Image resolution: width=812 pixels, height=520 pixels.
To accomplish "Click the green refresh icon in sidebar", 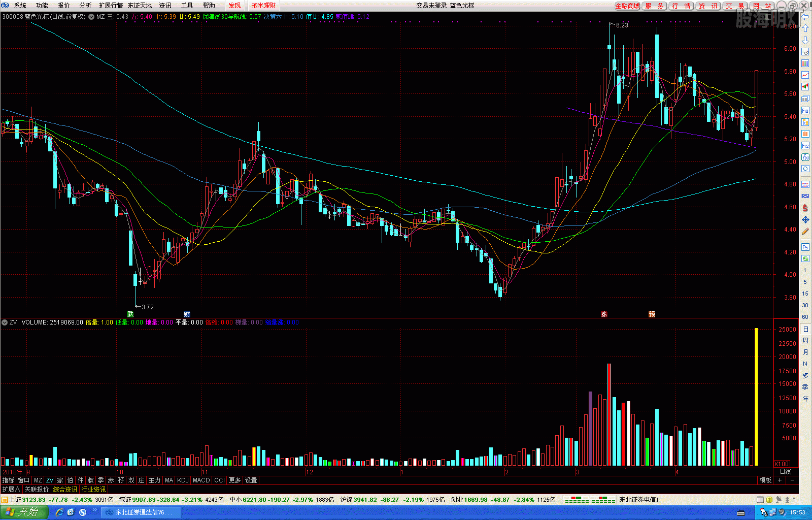I will (805, 258).
